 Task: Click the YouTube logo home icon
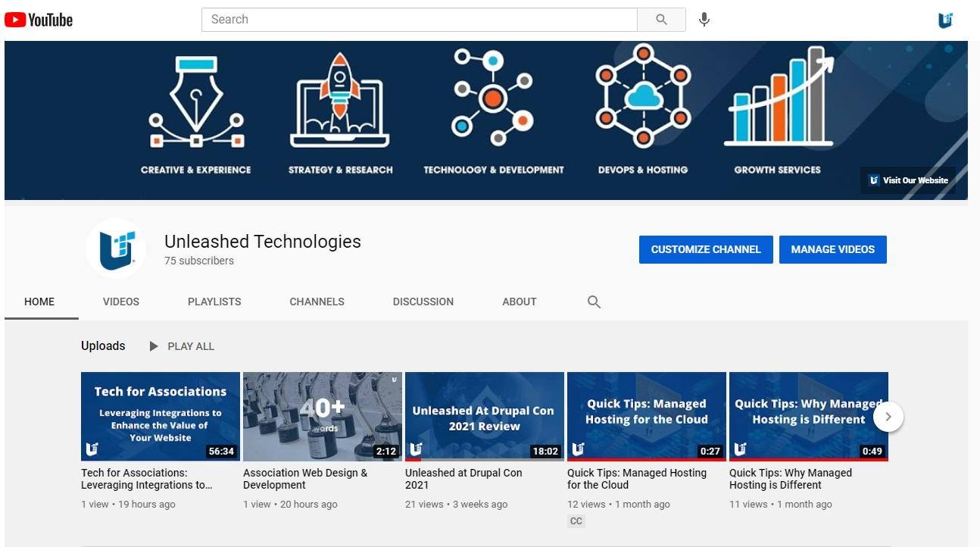(x=39, y=20)
